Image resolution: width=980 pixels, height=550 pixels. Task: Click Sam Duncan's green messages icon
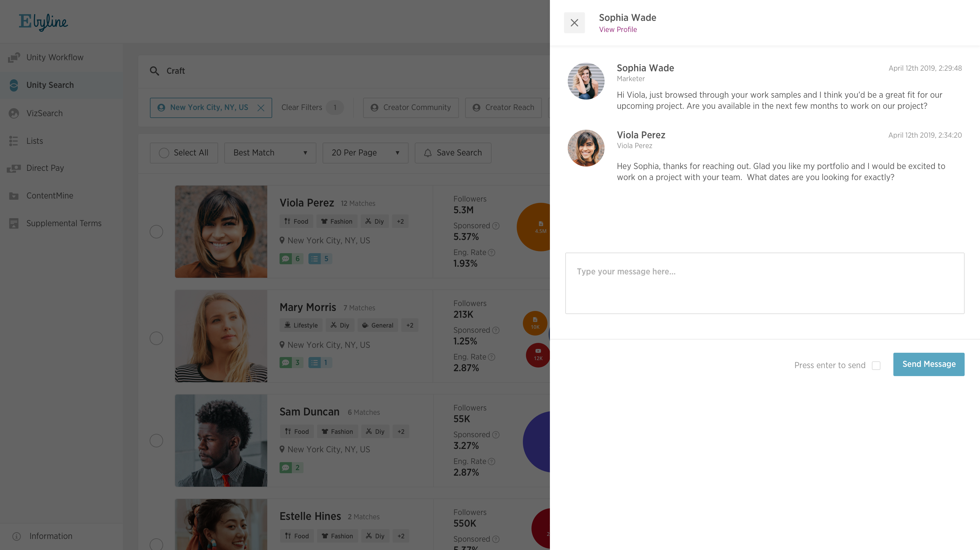click(286, 468)
